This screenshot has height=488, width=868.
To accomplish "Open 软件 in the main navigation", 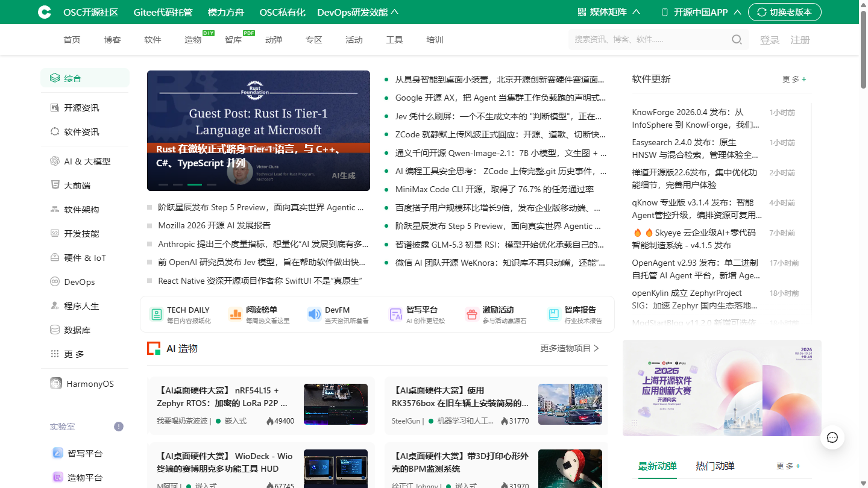I will (x=153, y=40).
